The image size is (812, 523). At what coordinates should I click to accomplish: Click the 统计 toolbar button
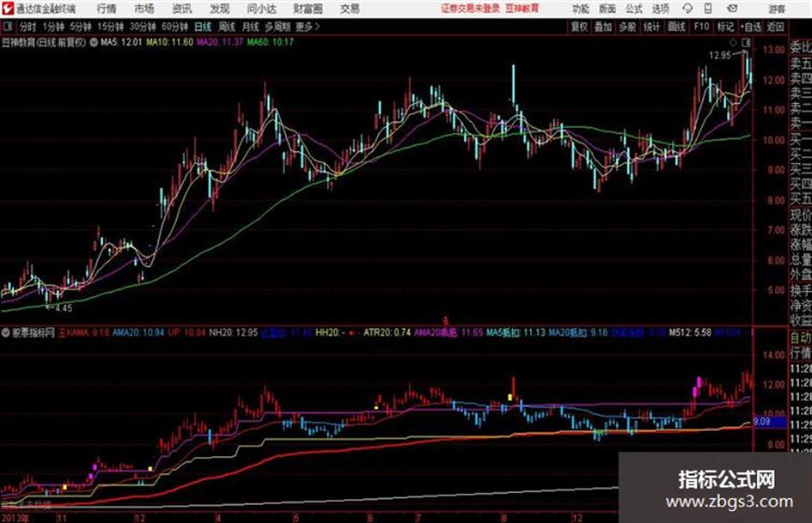pyautogui.click(x=651, y=27)
